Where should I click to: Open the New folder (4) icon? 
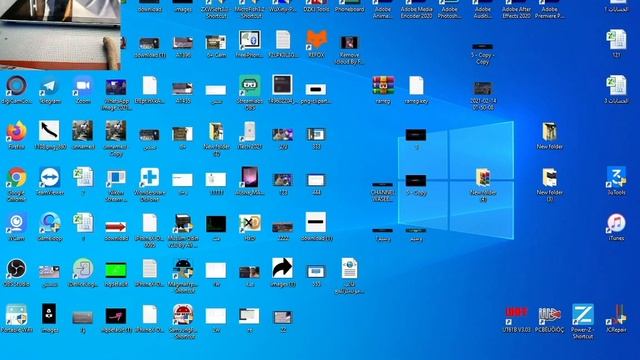[483, 178]
